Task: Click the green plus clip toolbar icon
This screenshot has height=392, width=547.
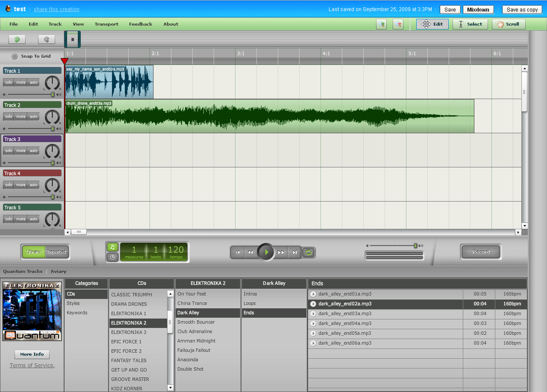Action: coord(381,24)
